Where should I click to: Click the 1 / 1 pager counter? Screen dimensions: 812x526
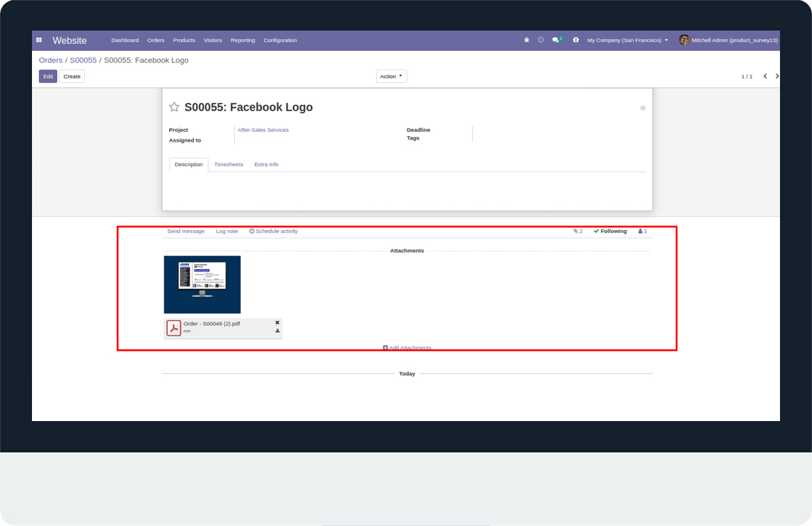tap(747, 76)
